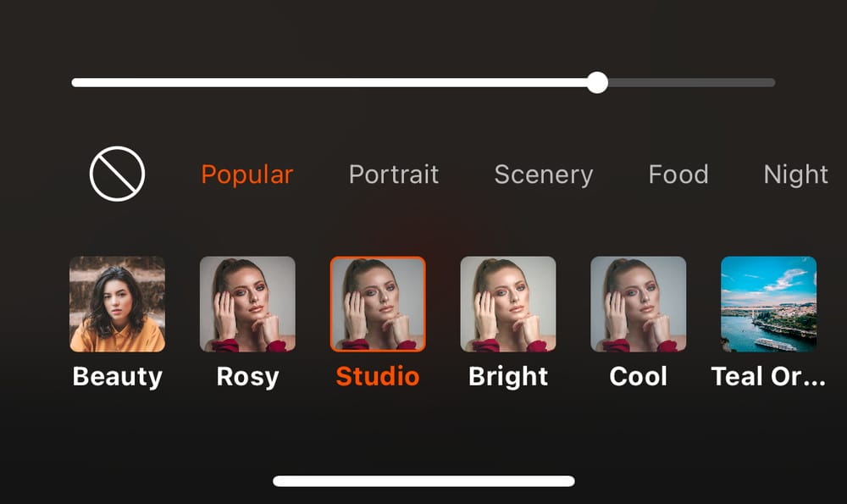Go to the Night filter category
The width and height of the screenshot is (847, 504).
(x=795, y=174)
